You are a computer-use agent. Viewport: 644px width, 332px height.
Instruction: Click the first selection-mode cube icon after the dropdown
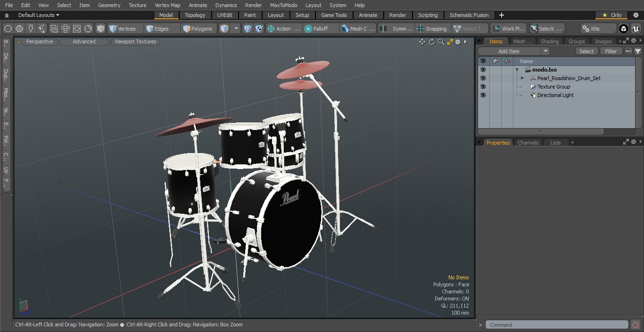click(248, 29)
